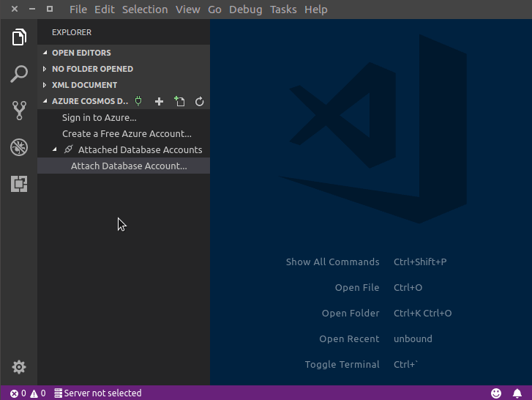Expand the No Folder Opened section
532x400 pixels.
tap(45, 69)
